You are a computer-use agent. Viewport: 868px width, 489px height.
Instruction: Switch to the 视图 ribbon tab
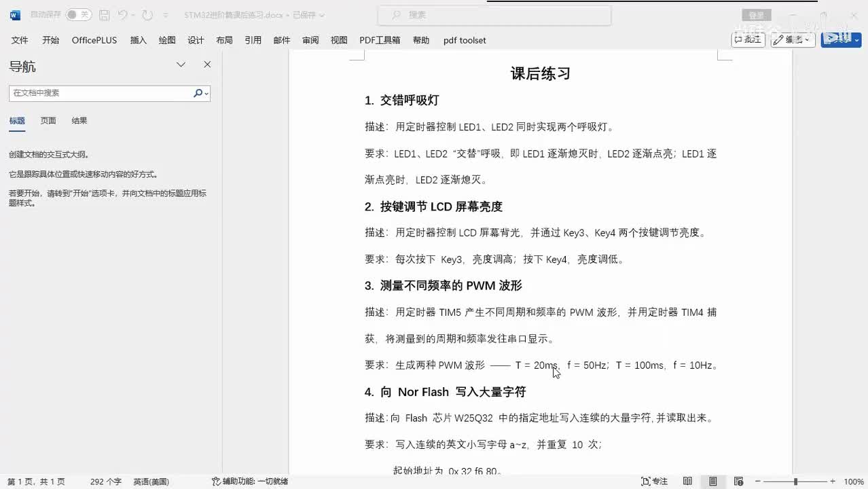coord(339,40)
